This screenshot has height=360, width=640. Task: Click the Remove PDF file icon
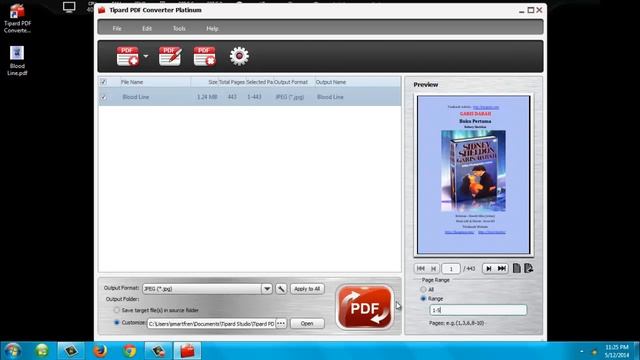pos(204,56)
